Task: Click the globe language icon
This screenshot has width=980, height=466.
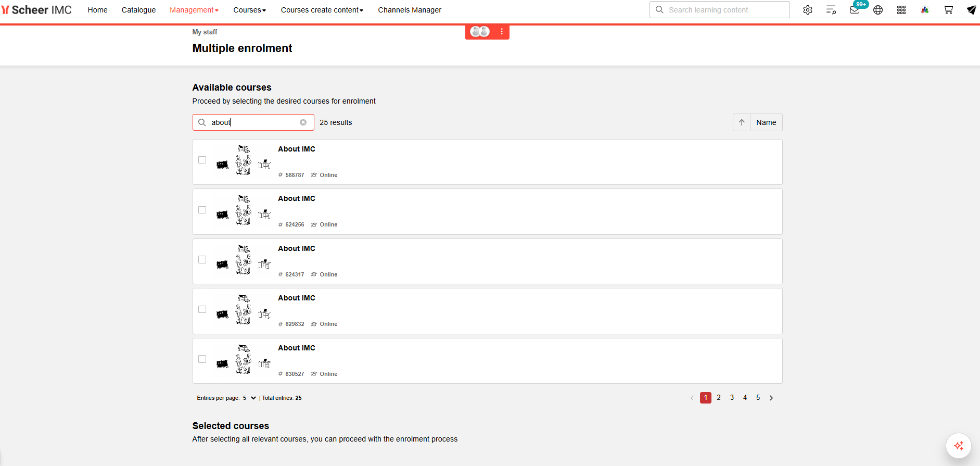Action: point(878,10)
